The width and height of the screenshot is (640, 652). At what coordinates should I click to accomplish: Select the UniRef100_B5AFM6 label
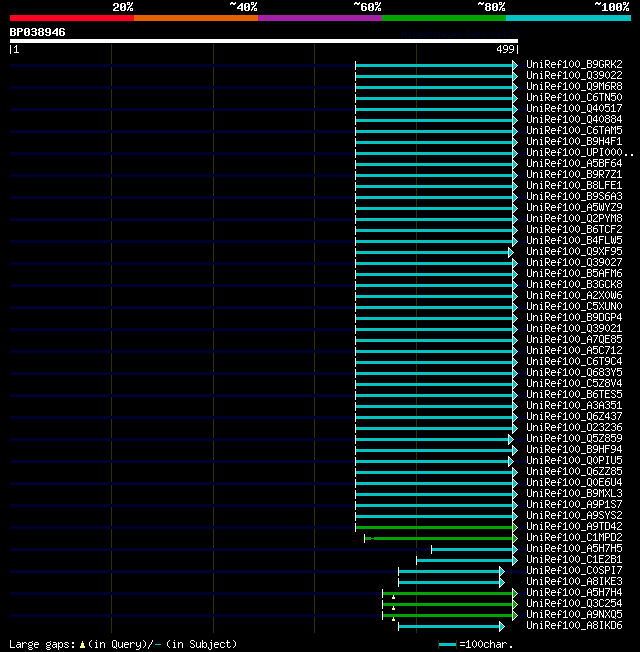pos(574,274)
